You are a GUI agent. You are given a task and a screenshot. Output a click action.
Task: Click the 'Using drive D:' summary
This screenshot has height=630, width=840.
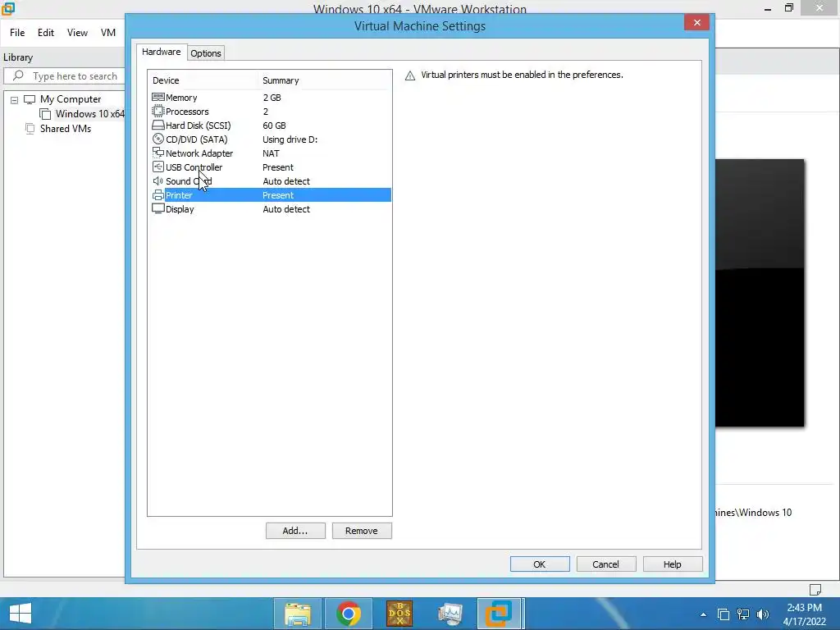tap(290, 139)
